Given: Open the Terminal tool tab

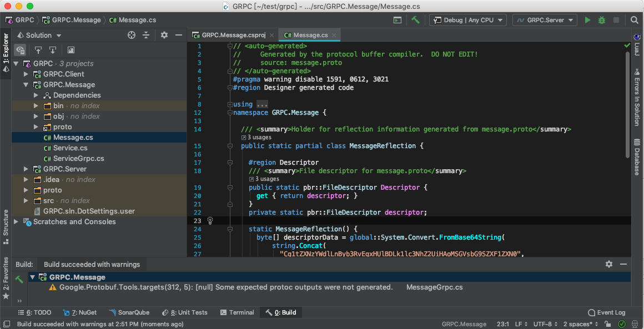Looking at the screenshot, I should 238,312.
